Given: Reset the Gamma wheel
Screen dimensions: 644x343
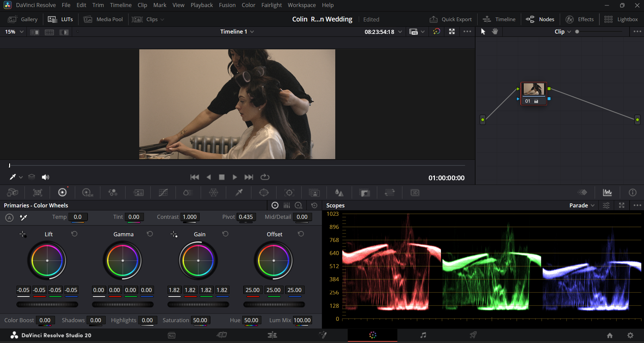Looking at the screenshot, I should [150, 234].
